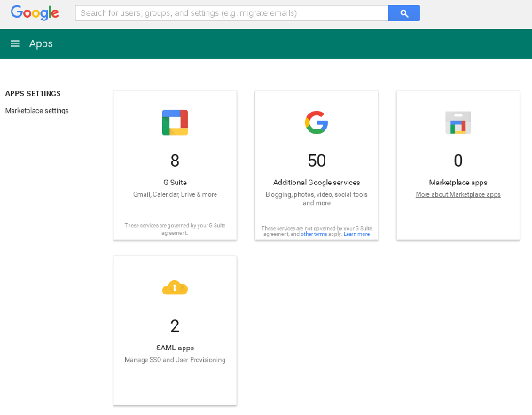Open Additional Google services title
The width and height of the screenshot is (532, 415).
(317, 183)
